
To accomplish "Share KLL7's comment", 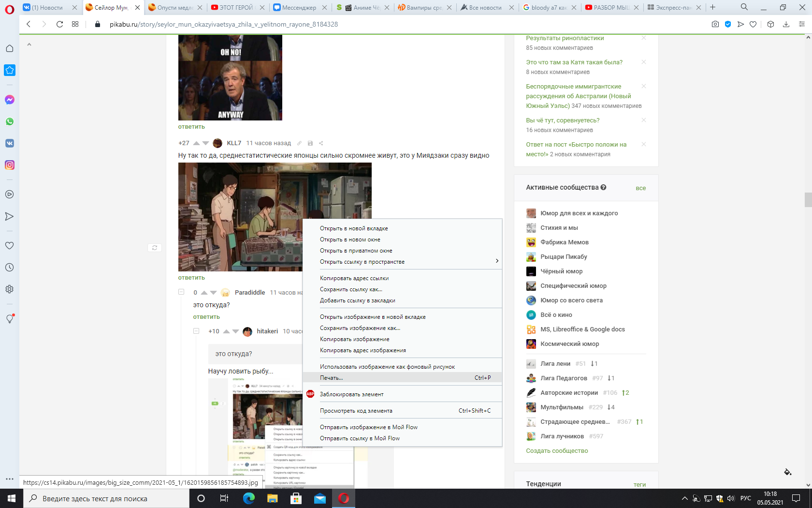I will [x=321, y=143].
